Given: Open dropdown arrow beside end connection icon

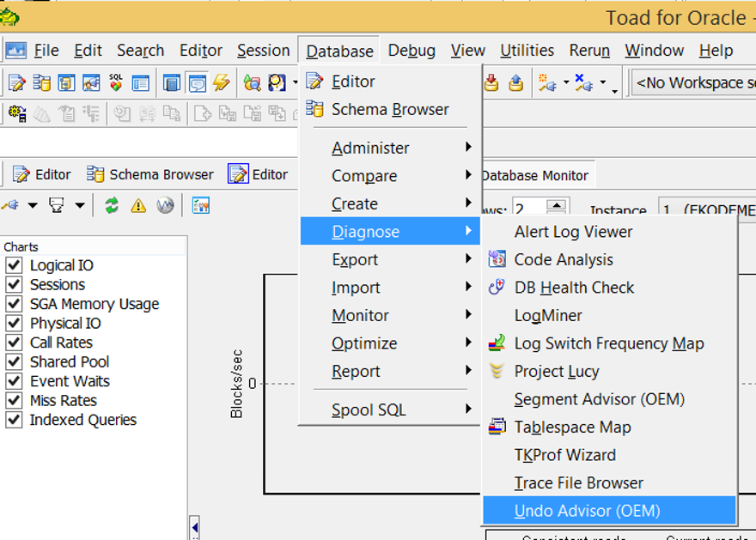Looking at the screenshot, I should (603, 83).
